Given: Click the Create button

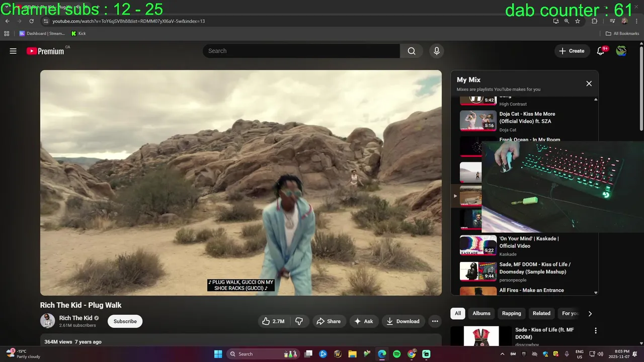Looking at the screenshot, I should (572, 51).
